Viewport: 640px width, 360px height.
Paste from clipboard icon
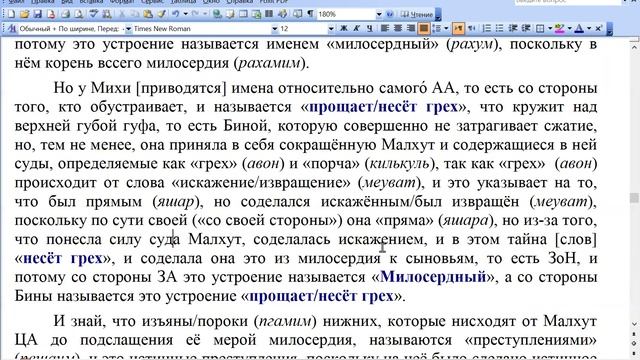(148, 14)
